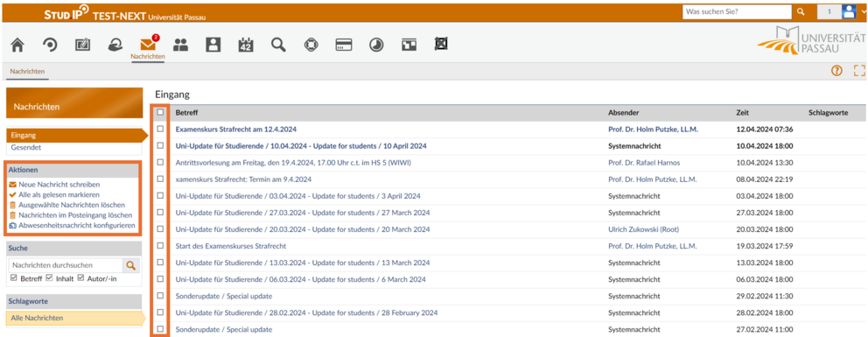The width and height of the screenshot is (868, 337).
Task: Open the Community people icon
Action: (x=180, y=46)
